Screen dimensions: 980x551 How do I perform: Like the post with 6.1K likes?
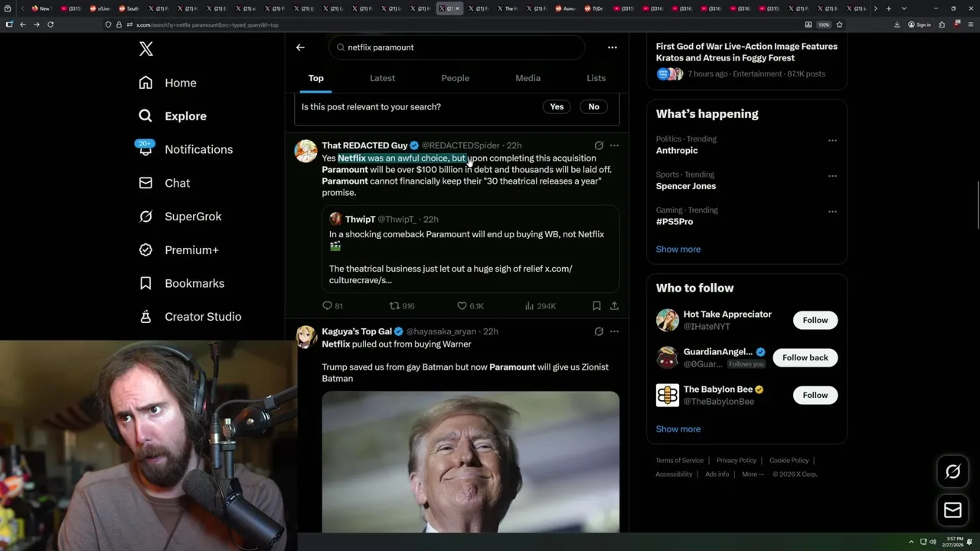(x=470, y=306)
